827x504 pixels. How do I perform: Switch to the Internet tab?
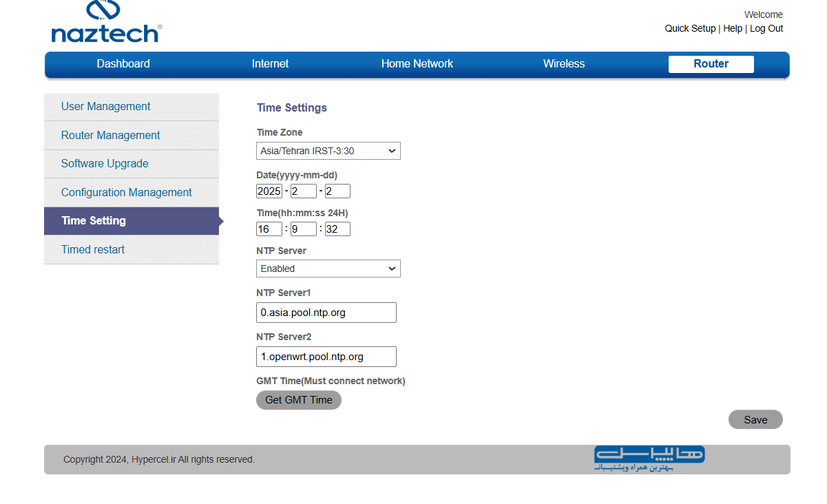pos(270,64)
